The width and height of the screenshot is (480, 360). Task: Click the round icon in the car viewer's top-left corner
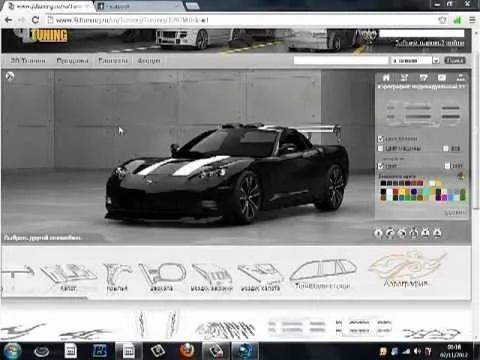click(x=10, y=77)
